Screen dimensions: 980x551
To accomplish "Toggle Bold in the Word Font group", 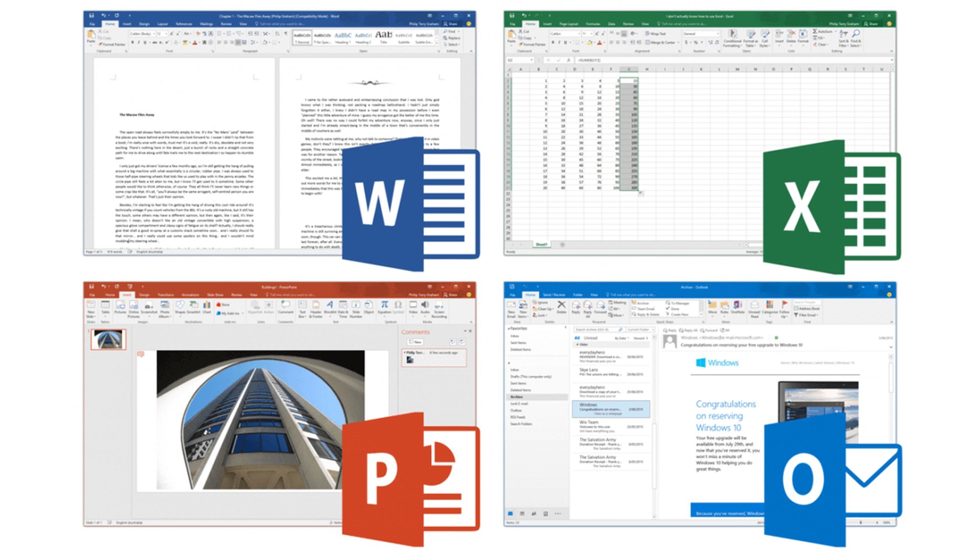I will click(x=133, y=42).
